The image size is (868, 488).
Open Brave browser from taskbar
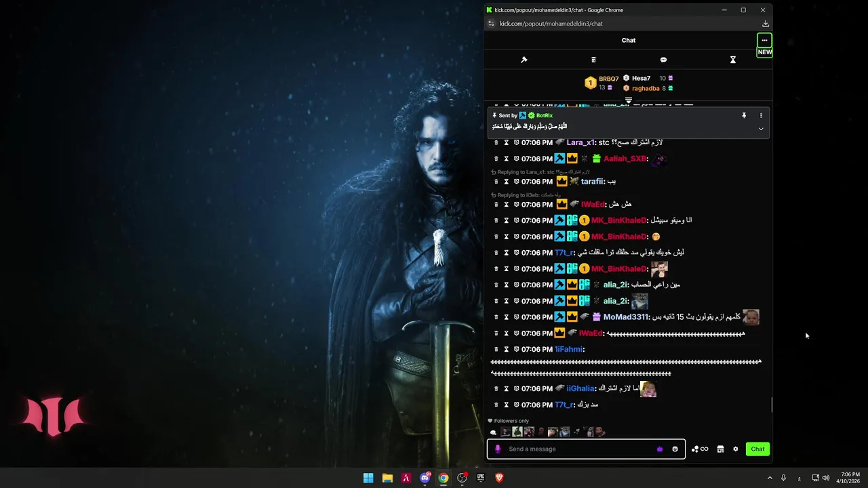[x=500, y=478]
